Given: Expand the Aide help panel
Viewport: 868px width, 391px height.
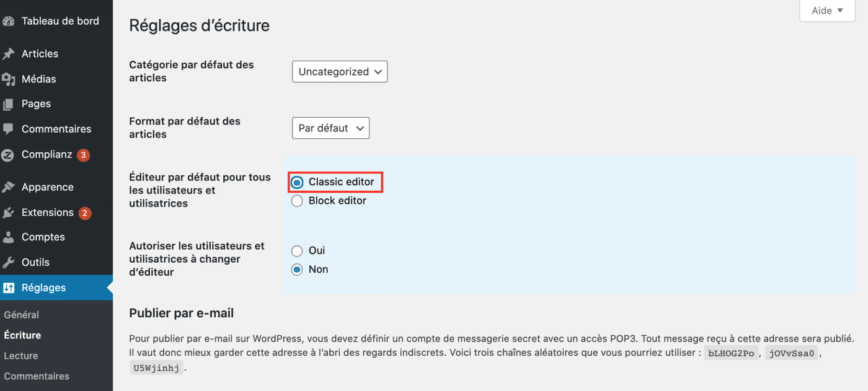Looking at the screenshot, I should point(827,11).
